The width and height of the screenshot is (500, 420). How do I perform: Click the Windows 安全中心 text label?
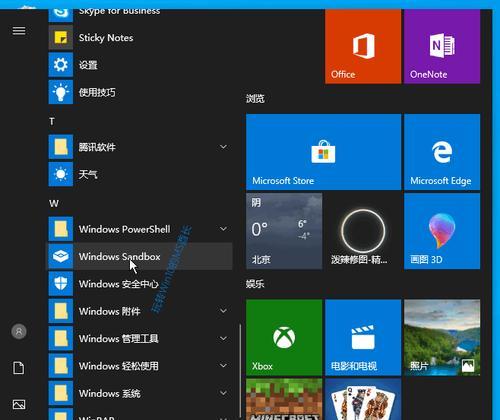click(x=119, y=284)
